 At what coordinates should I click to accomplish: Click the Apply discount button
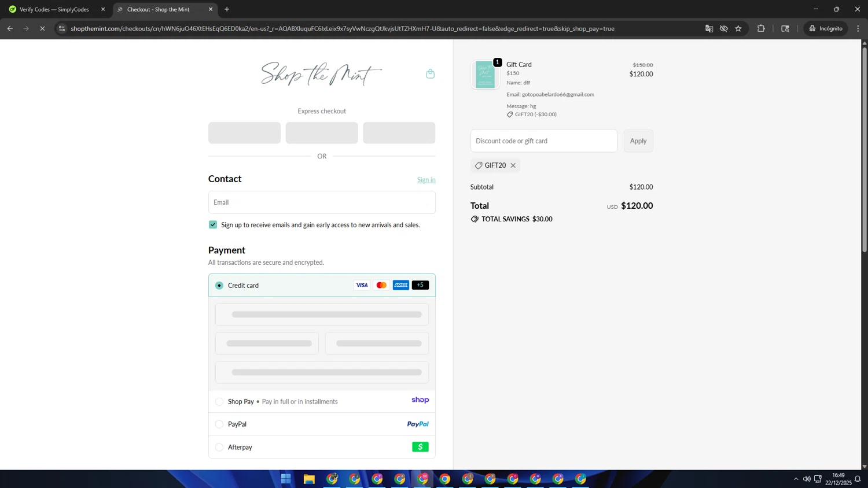click(x=638, y=141)
